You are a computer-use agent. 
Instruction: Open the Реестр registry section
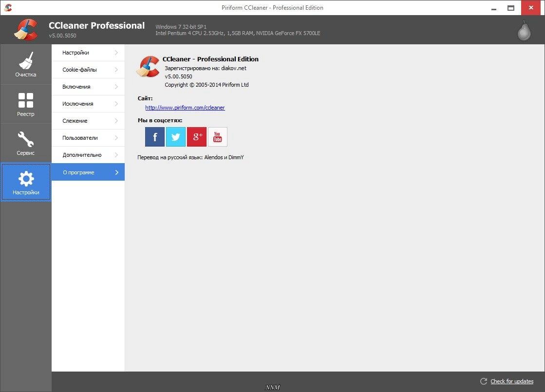[x=26, y=104]
